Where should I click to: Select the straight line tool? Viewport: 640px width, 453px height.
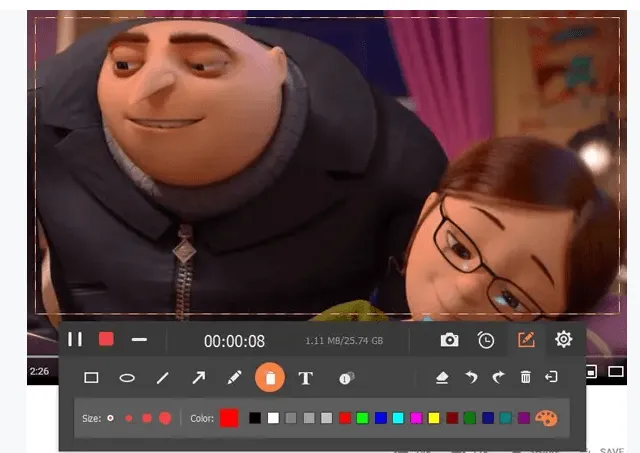pyautogui.click(x=162, y=378)
